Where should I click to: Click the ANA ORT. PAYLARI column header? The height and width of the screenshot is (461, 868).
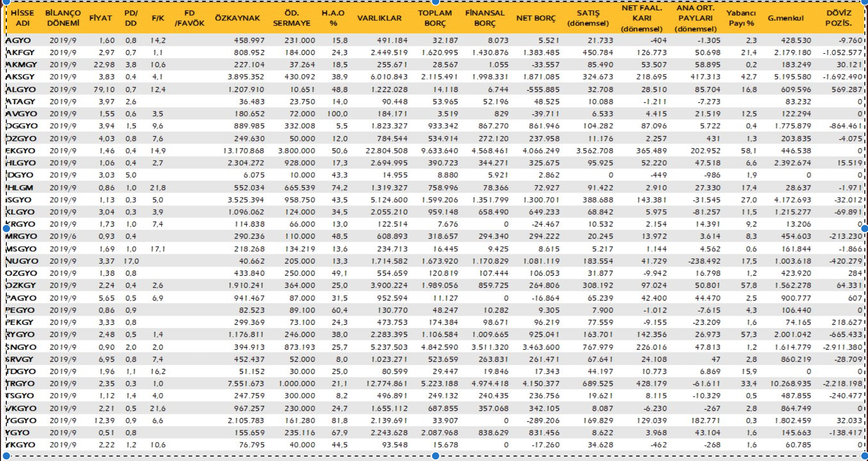(x=696, y=18)
